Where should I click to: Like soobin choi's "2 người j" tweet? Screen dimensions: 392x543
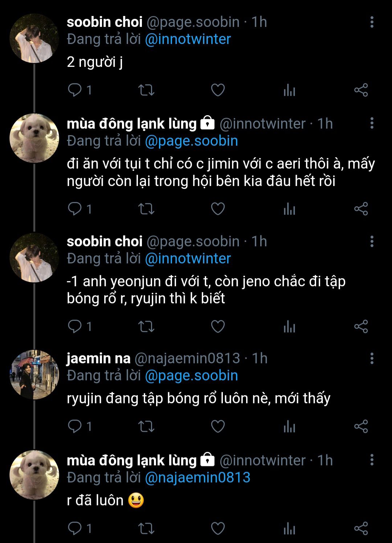(218, 90)
